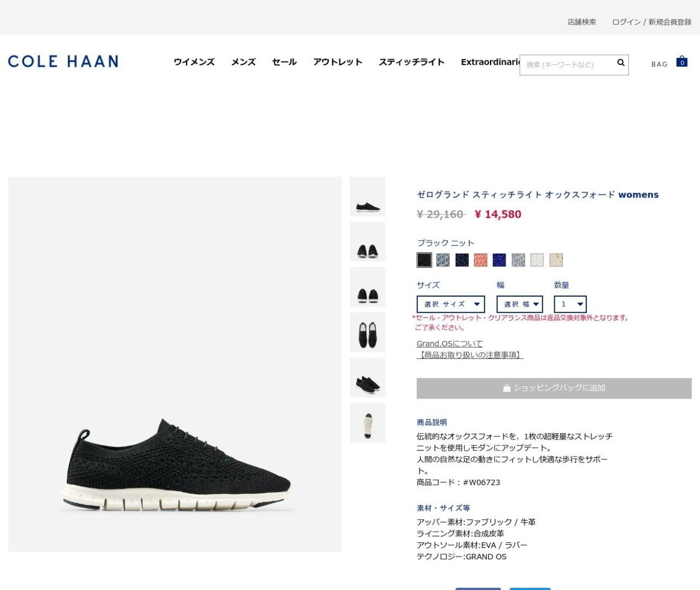
Task: Open the ウイメンズ menu
Action: coord(194,62)
